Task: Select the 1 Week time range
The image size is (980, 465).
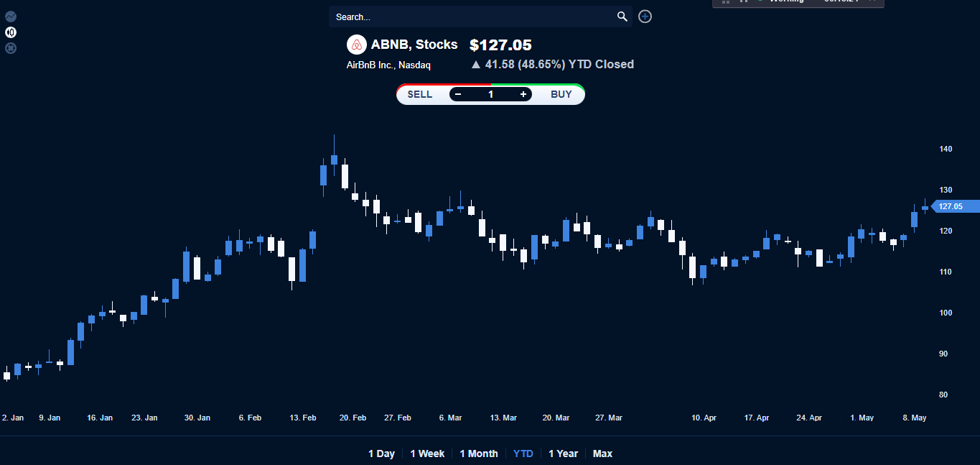Action: pyautogui.click(x=427, y=454)
